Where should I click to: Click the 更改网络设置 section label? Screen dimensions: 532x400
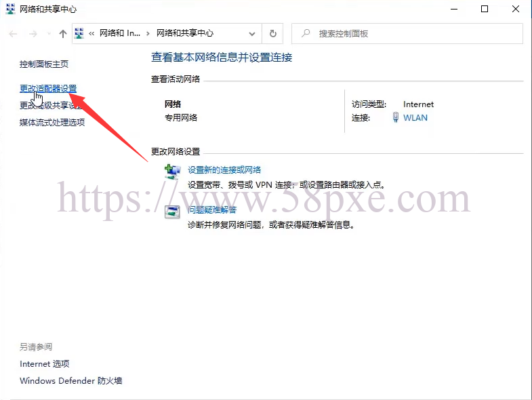click(x=176, y=151)
